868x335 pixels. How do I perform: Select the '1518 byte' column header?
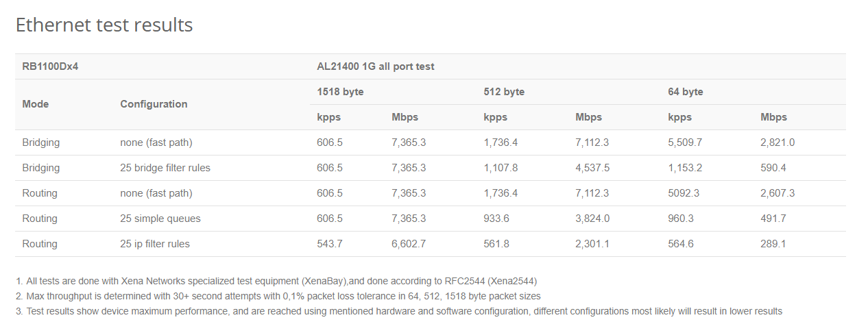(340, 92)
